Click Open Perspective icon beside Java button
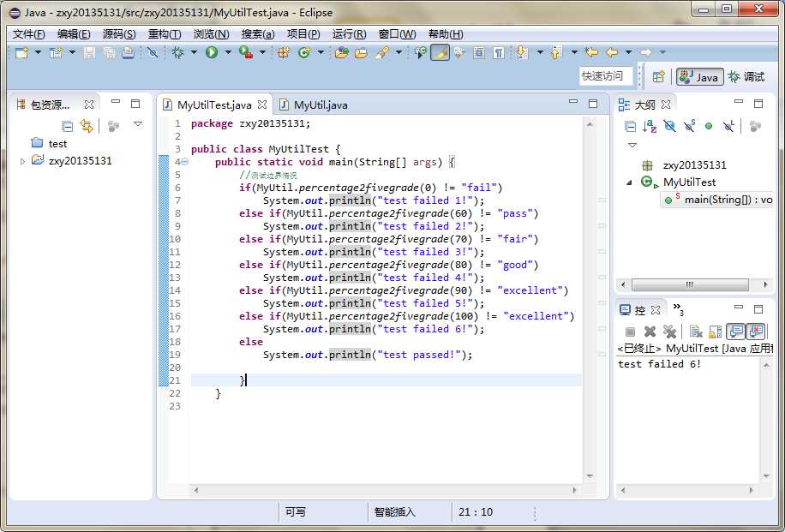Viewport: 785px width, 532px height. coord(658,77)
